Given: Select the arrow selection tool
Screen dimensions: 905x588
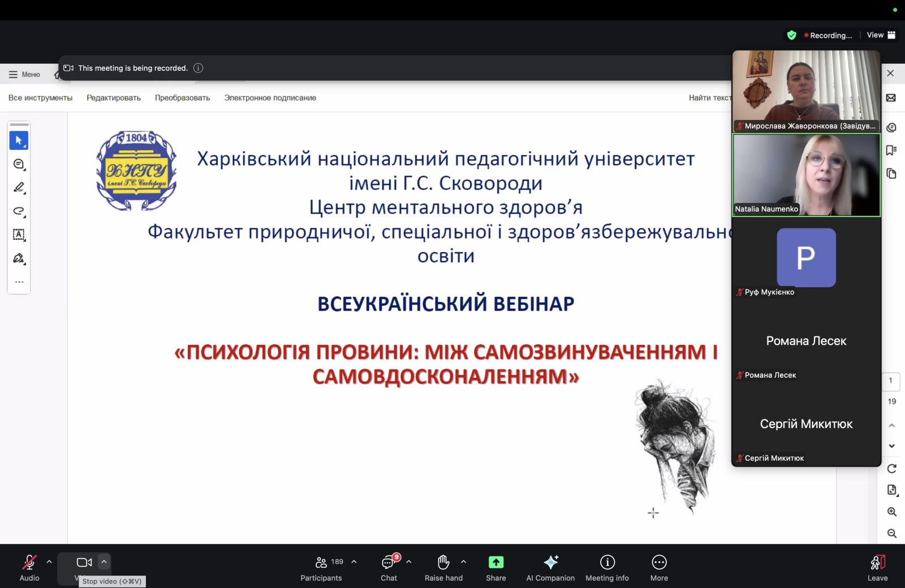Looking at the screenshot, I should pos(19,140).
